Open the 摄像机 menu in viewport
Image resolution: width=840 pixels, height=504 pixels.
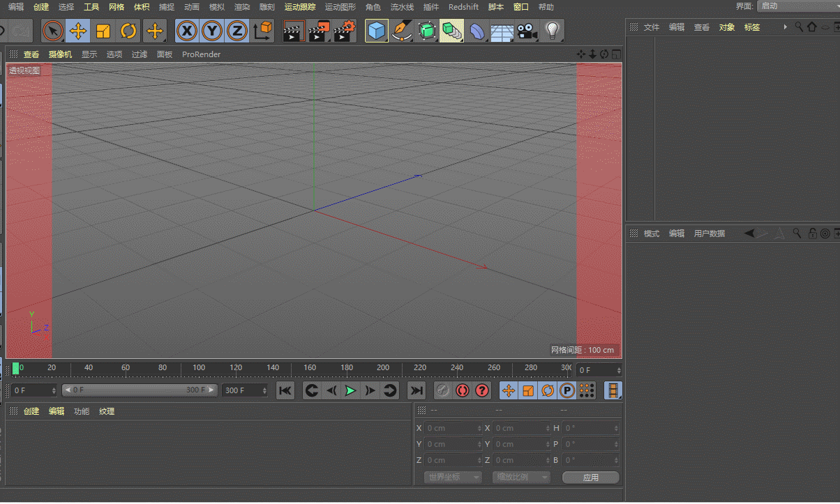coord(60,54)
